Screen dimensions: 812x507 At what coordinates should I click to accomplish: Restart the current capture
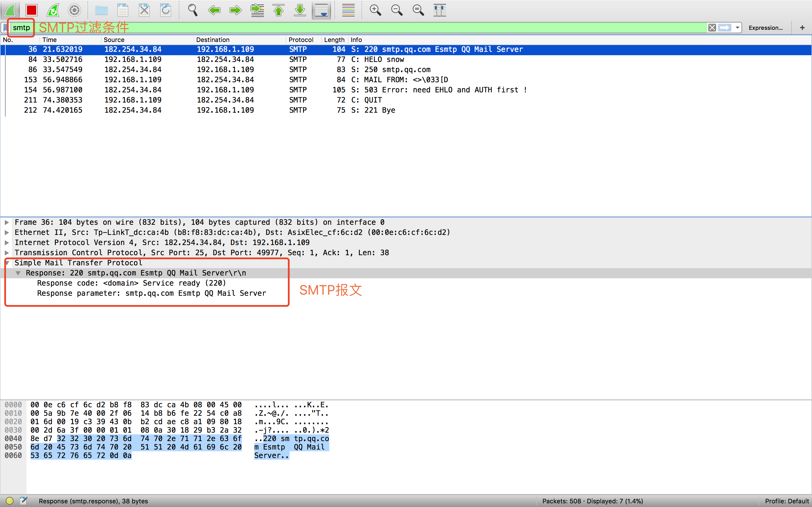click(53, 10)
